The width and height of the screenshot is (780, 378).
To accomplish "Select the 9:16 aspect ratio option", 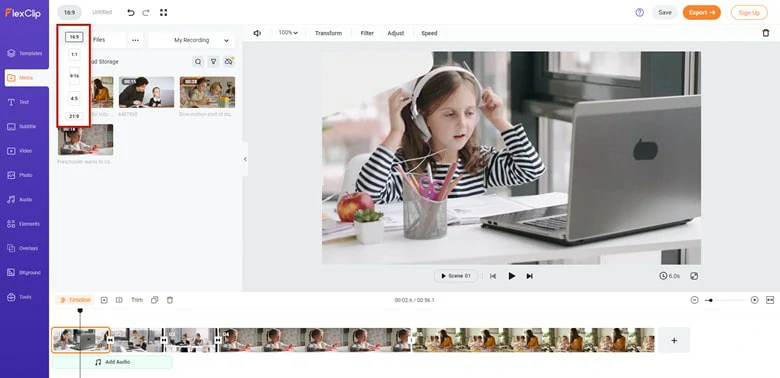I will [x=74, y=76].
